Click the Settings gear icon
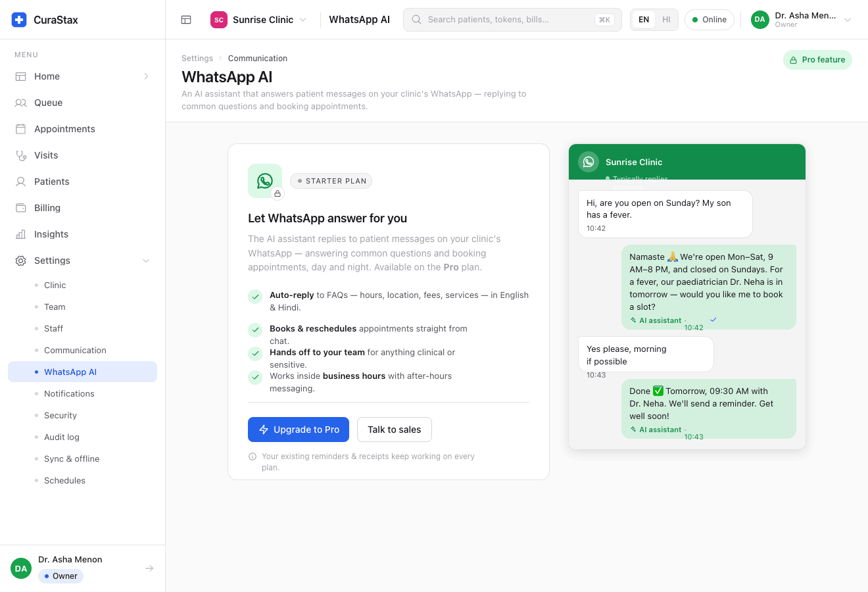 [x=21, y=260]
